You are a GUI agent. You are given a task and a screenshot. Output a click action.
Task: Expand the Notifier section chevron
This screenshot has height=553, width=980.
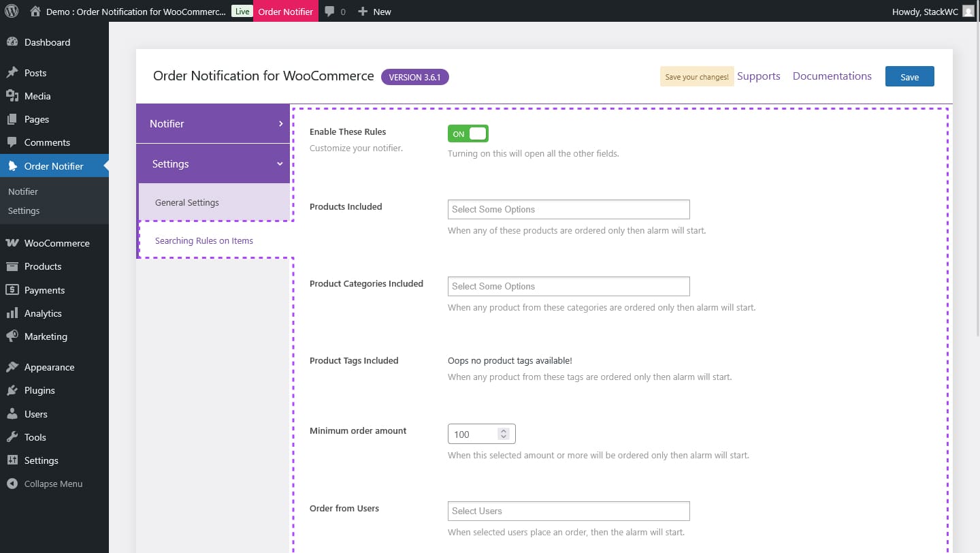pos(280,124)
